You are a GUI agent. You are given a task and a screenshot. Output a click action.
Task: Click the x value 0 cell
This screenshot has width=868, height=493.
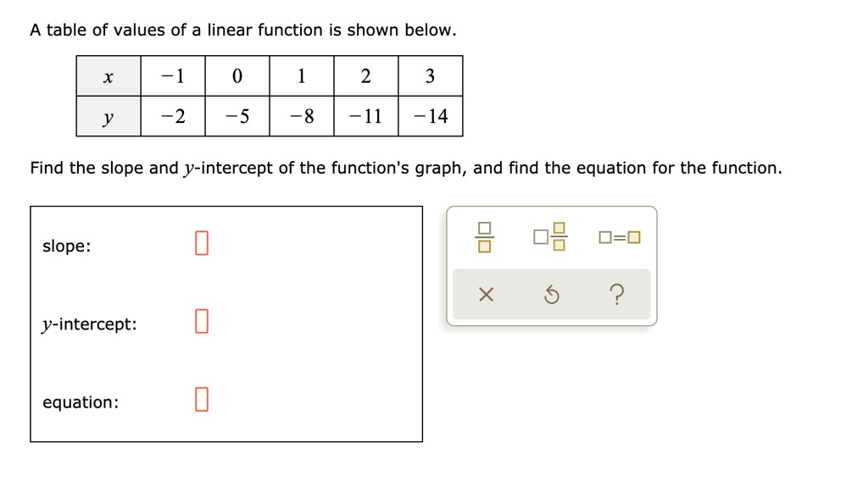[237, 75]
